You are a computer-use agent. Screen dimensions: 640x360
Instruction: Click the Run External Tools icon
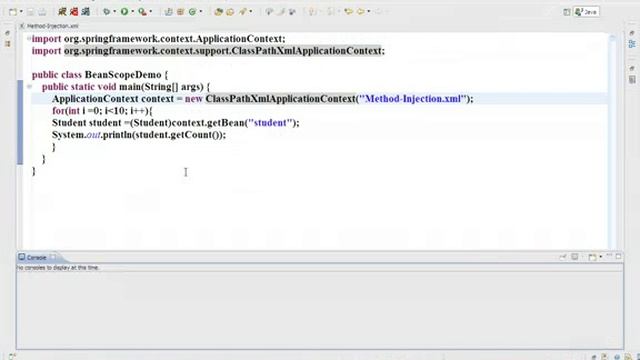pos(142,12)
